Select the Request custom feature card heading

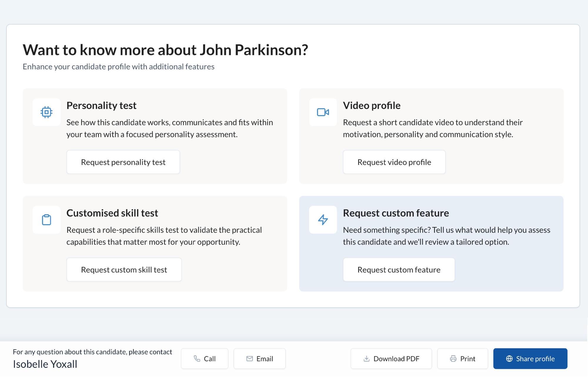point(396,213)
